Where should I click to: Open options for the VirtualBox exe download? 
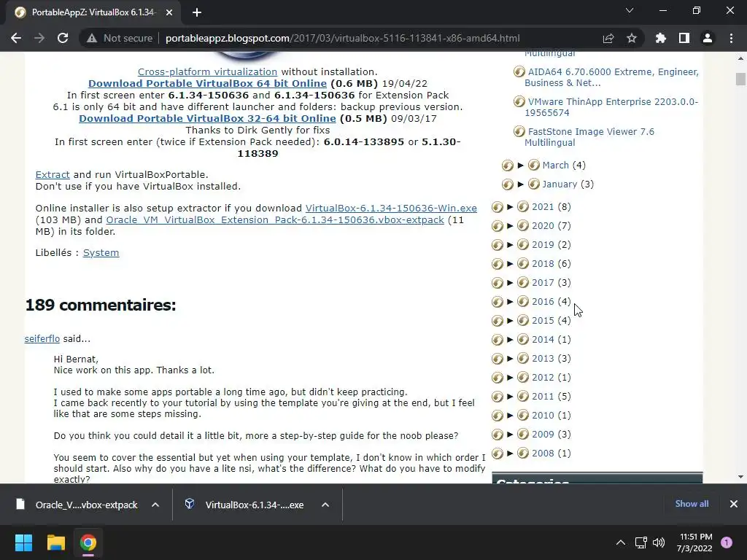click(325, 505)
